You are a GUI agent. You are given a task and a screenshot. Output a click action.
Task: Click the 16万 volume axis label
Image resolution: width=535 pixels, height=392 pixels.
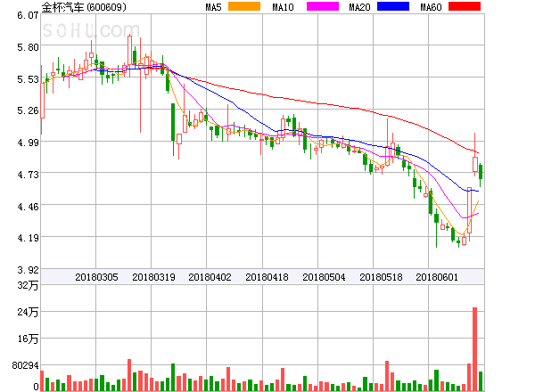tap(28, 339)
